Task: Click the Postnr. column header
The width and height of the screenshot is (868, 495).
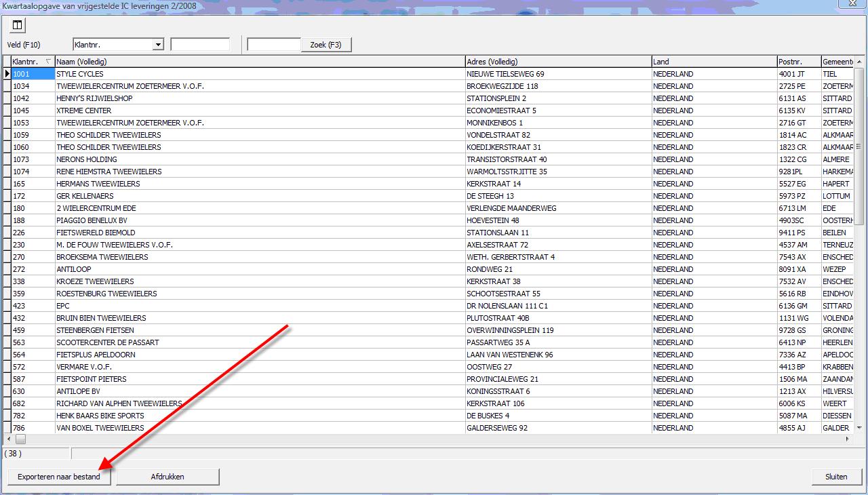Action: pos(799,62)
